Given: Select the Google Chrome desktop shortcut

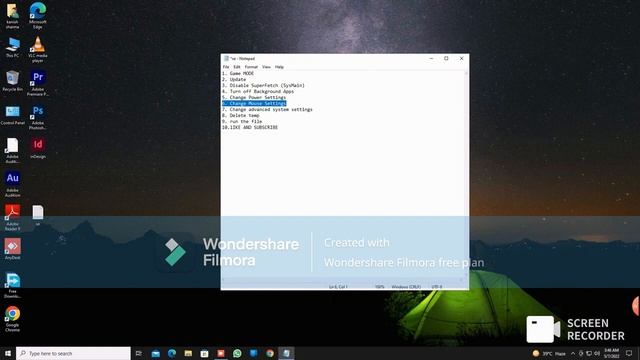Looking at the screenshot, I should coord(12,319).
